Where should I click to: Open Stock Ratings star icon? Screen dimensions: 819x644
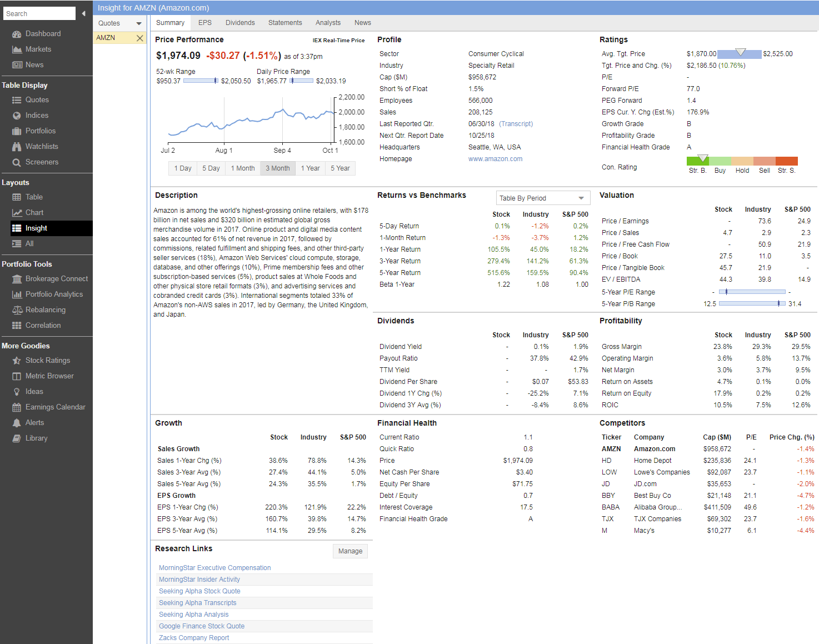[x=17, y=361]
